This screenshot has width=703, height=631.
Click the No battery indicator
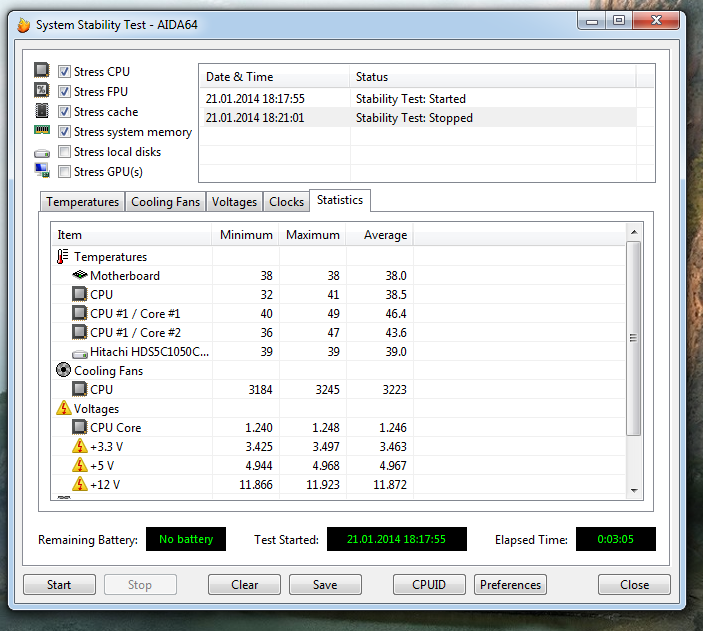coord(186,539)
